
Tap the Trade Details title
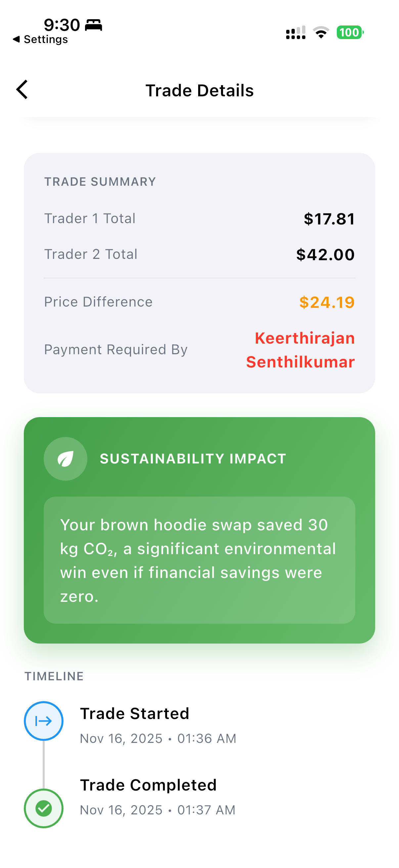coord(199,90)
